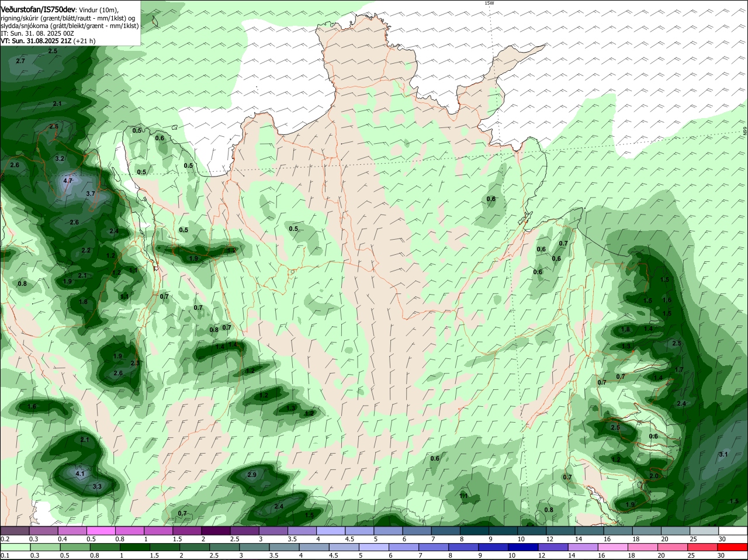Click the 1.7 precipitation value

coord(679,369)
